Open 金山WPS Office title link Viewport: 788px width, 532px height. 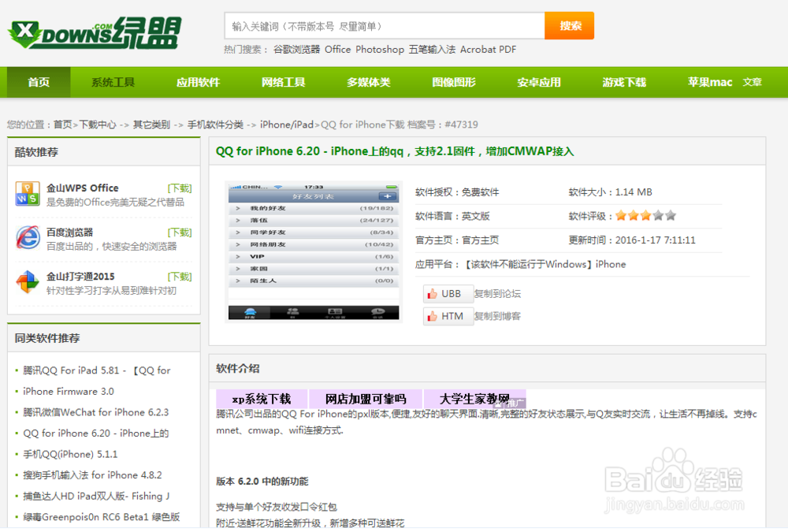tap(83, 188)
